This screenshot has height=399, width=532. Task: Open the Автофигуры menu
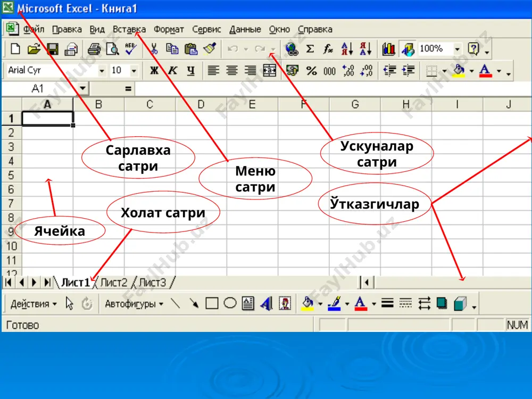(x=134, y=304)
